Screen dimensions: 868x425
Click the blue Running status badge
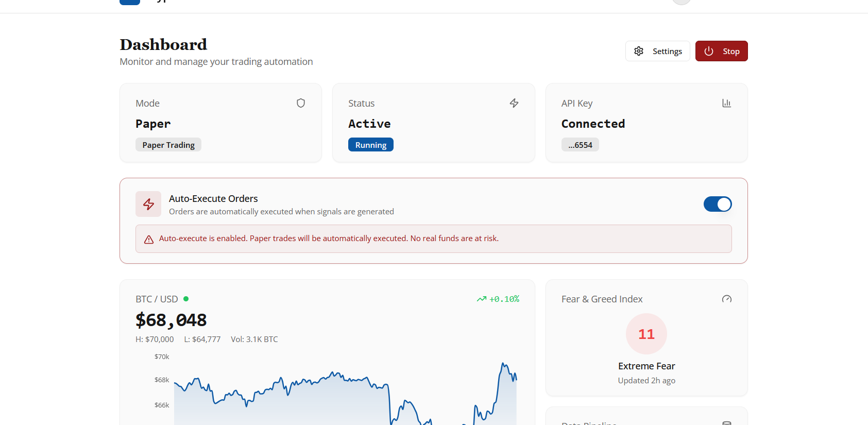point(370,145)
